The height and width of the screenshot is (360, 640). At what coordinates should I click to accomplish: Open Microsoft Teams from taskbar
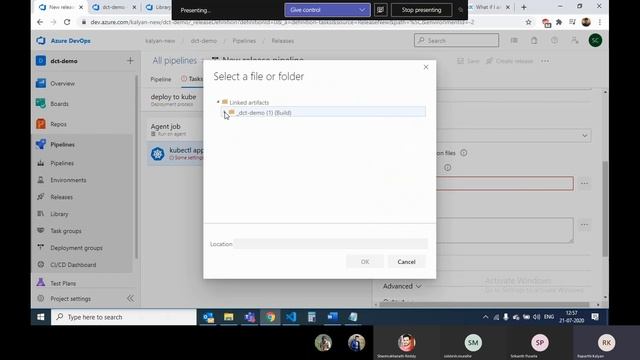click(249, 317)
